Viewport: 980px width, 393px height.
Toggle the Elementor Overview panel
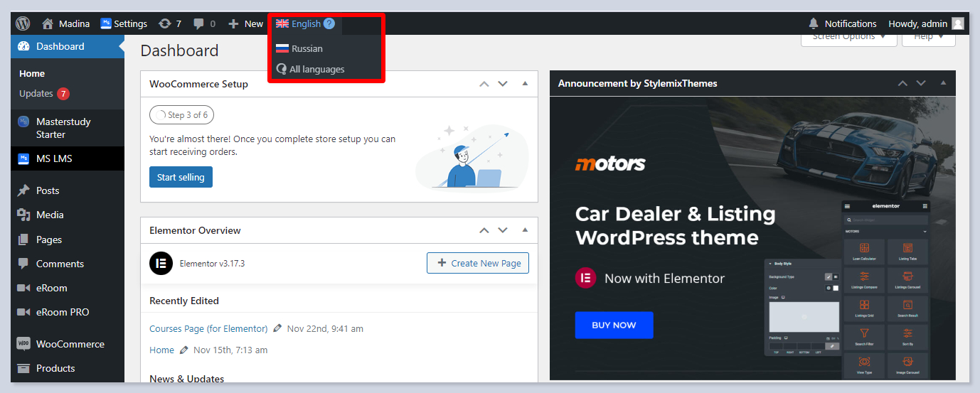click(525, 230)
